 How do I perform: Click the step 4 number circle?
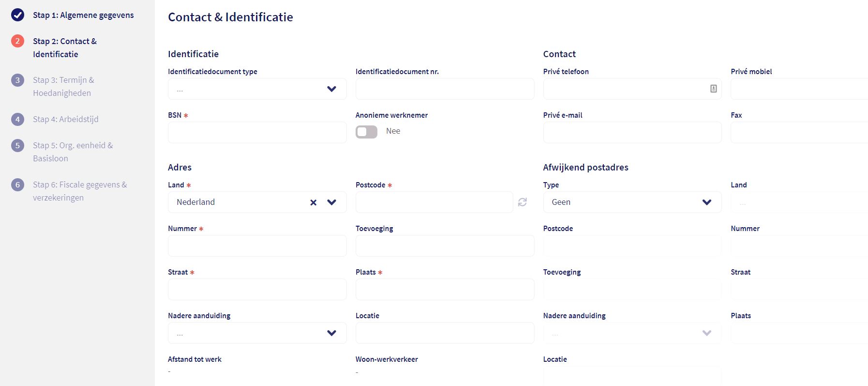tap(18, 119)
